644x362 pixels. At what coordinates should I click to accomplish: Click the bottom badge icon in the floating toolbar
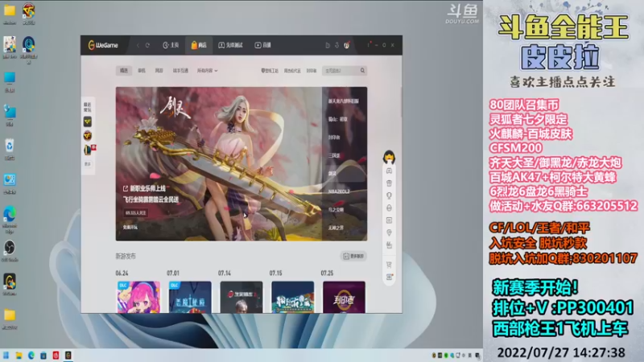[390, 277]
